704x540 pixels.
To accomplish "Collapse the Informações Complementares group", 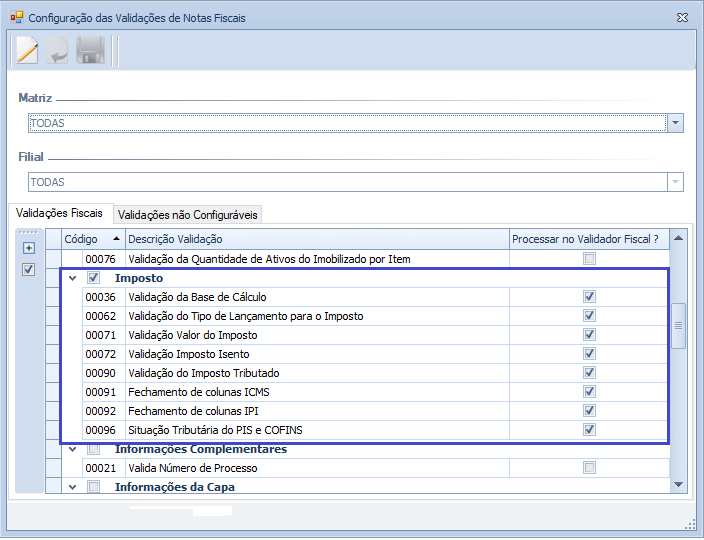I will 71,449.
